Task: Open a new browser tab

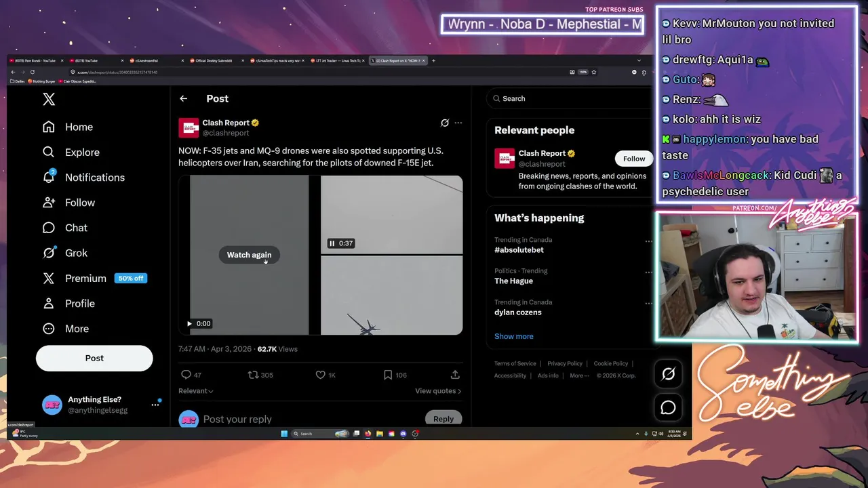Action: pyautogui.click(x=434, y=60)
